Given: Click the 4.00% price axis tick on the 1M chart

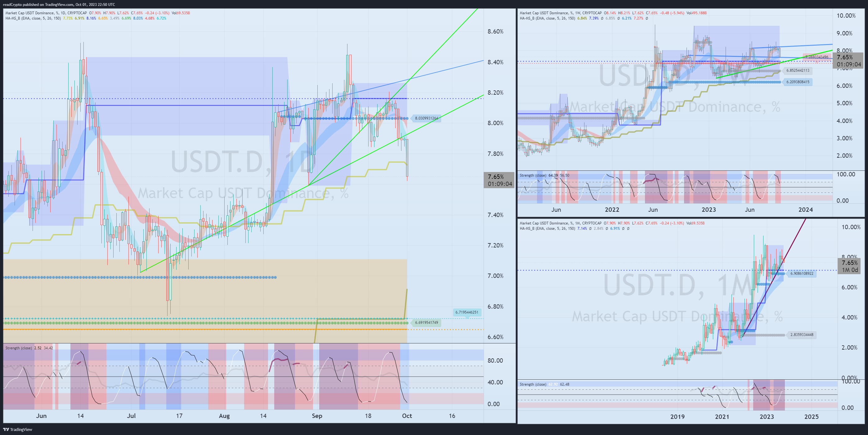Looking at the screenshot, I should click(x=849, y=317).
